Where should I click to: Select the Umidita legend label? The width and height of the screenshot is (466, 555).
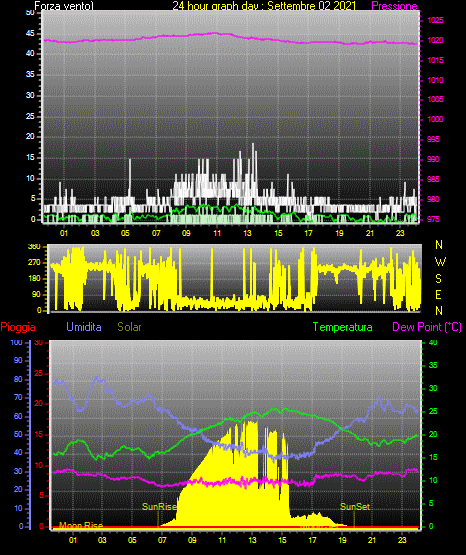[84, 327]
